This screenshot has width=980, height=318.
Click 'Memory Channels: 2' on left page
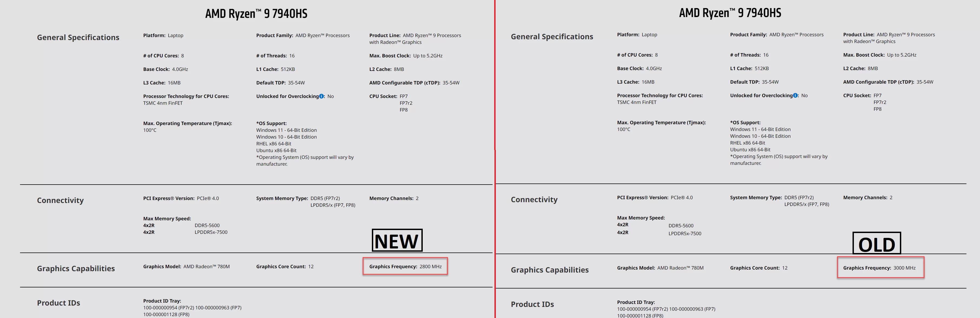pos(394,199)
